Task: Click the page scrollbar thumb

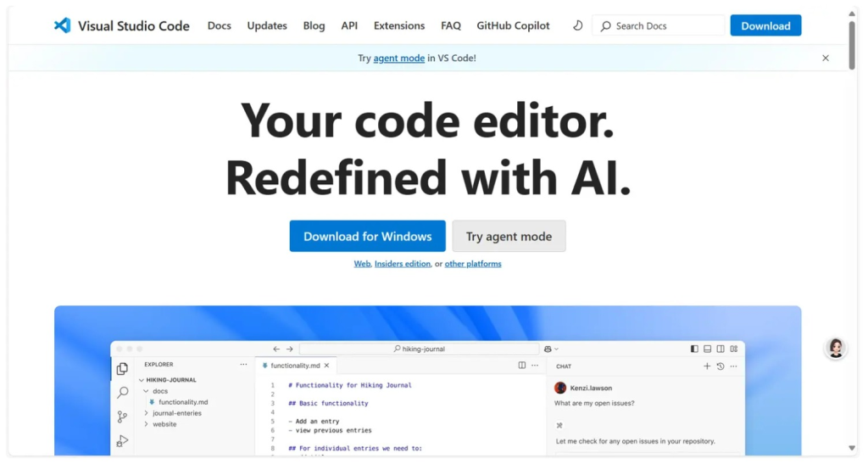Action: tap(852, 46)
